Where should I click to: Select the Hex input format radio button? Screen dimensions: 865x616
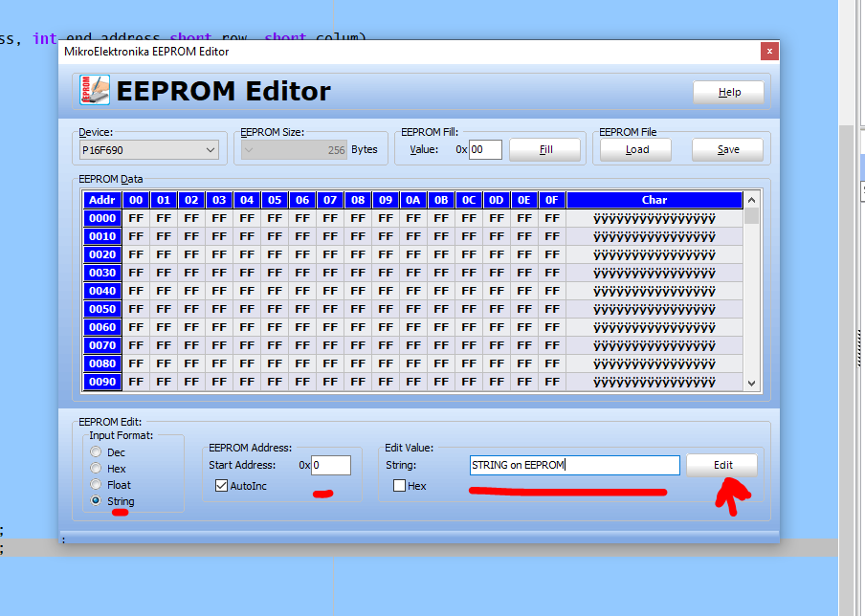coord(96,468)
